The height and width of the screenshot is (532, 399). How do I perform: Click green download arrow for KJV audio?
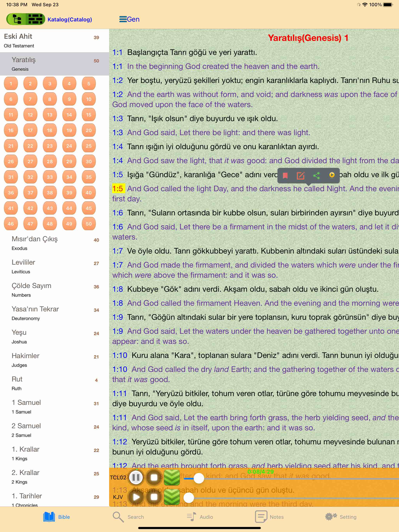pos(172,497)
